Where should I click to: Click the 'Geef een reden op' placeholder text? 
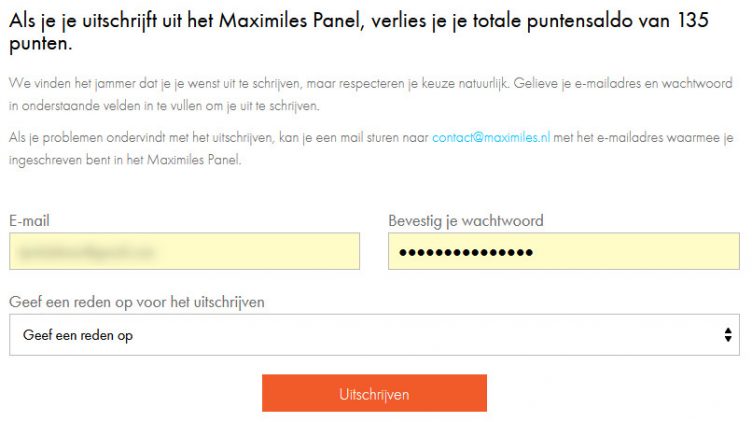click(78, 336)
